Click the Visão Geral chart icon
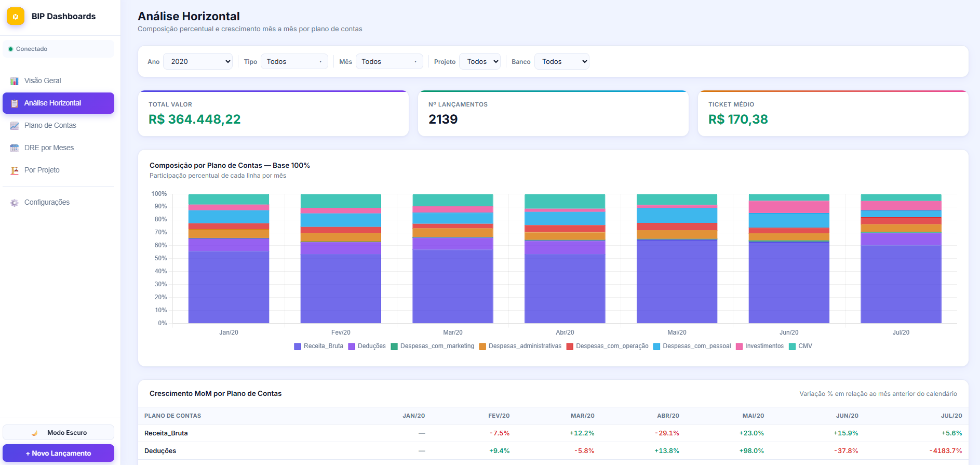 click(15, 81)
